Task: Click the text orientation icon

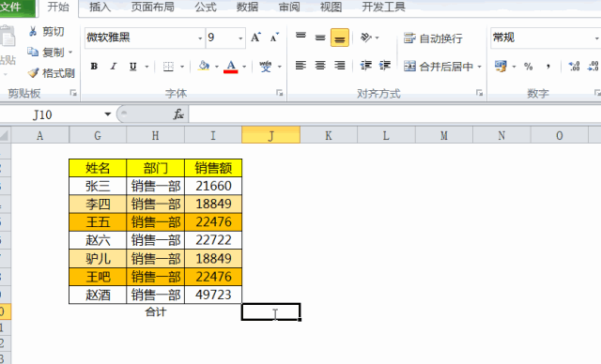Action: (x=366, y=38)
